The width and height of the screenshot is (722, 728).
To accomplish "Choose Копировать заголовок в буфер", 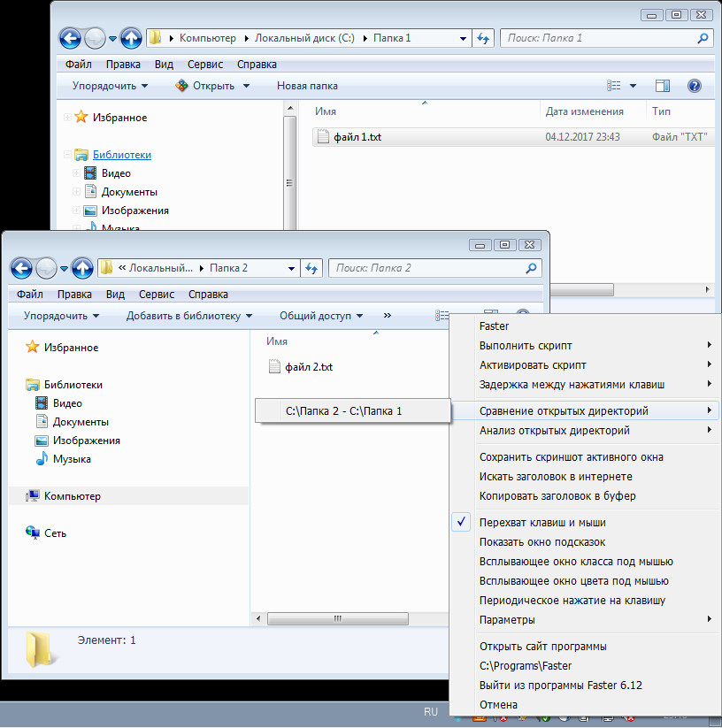I will pos(557,496).
